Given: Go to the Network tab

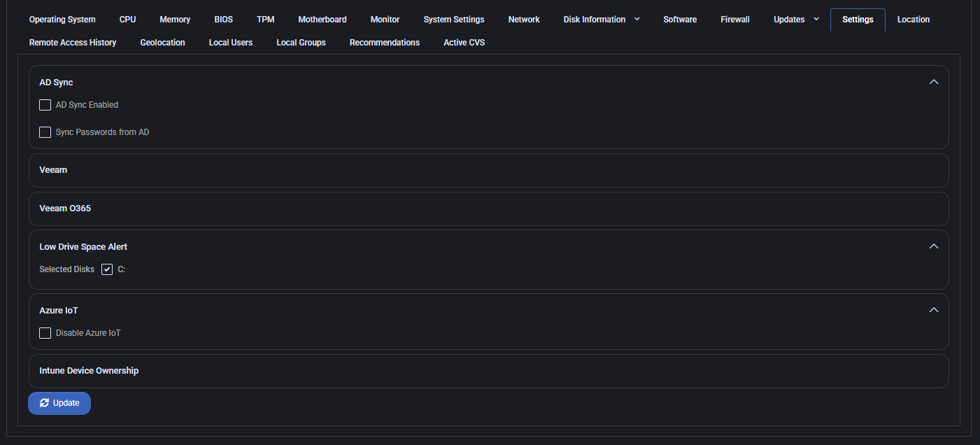Looking at the screenshot, I should tap(524, 20).
